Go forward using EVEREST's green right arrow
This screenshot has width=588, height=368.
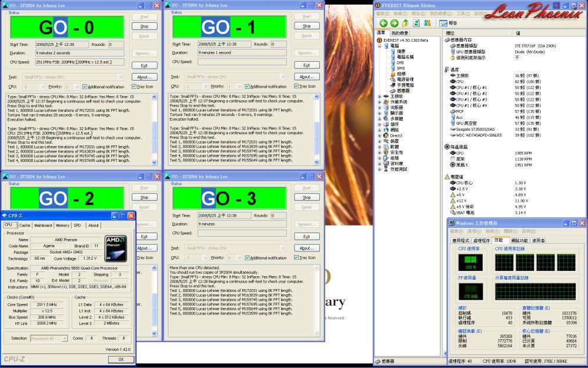click(394, 24)
